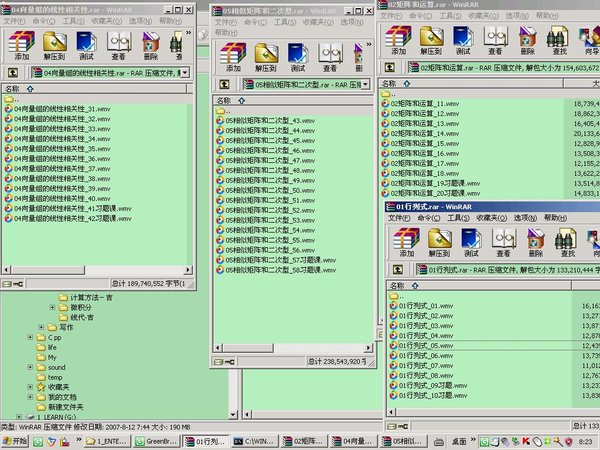
Task: Click the Delete icon in the 04向量组 window
Action: [x=150, y=44]
